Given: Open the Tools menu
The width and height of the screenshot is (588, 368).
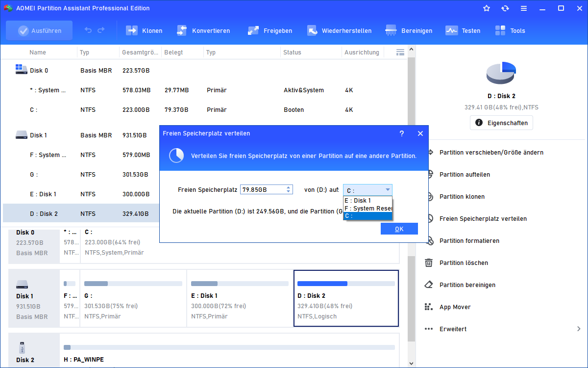Looking at the screenshot, I should point(510,30).
